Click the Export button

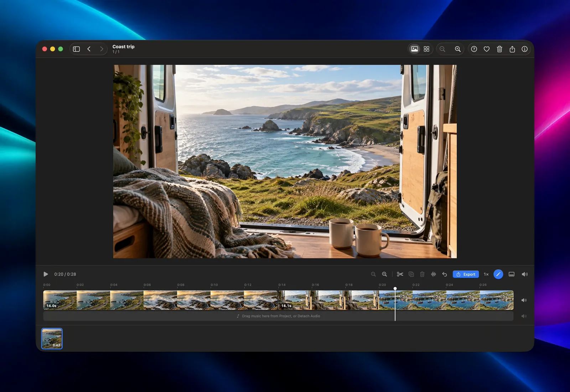[466, 274]
